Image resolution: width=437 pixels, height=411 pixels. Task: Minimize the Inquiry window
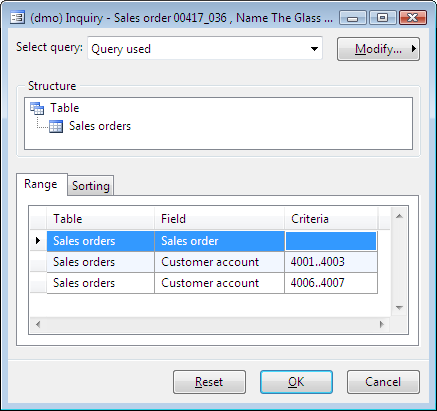[x=353, y=18]
